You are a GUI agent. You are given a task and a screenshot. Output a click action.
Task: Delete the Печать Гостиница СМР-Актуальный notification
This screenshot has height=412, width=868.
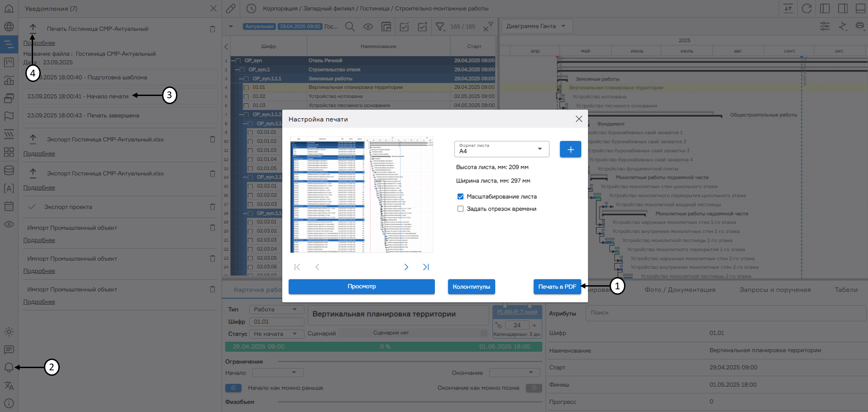(x=212, y=29)
